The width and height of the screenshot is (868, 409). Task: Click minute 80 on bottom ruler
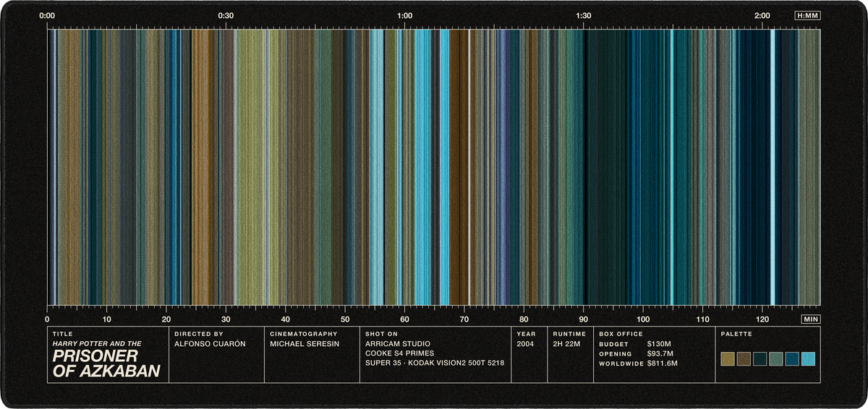coord(524,319)
